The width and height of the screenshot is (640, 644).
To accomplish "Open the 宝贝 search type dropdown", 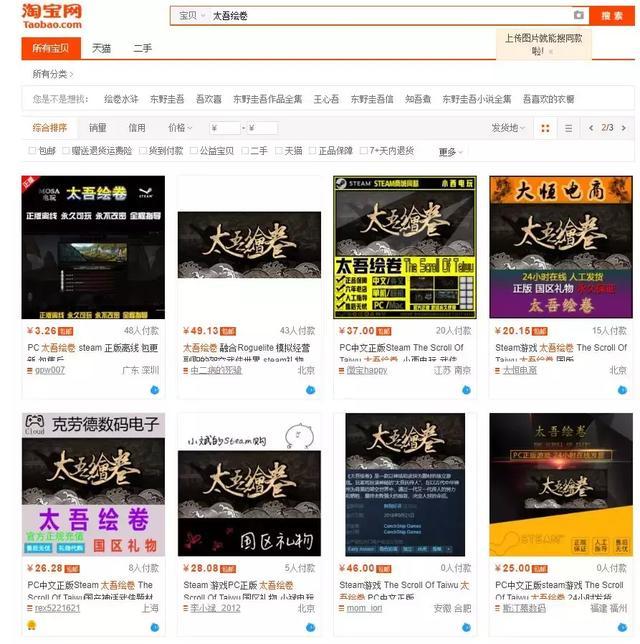I will (191, 16).
